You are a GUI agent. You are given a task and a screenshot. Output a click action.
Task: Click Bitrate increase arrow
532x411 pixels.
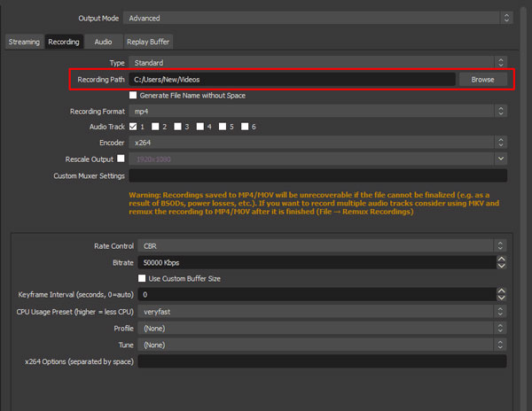point(501,260)
